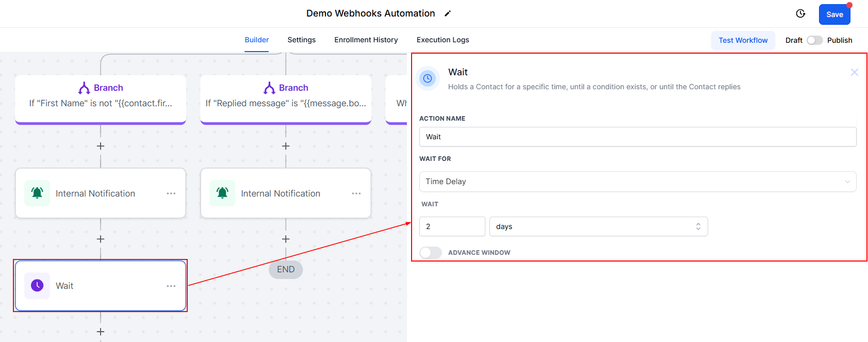Expand the Wait For Time Delay dropdown

point(637,182)
